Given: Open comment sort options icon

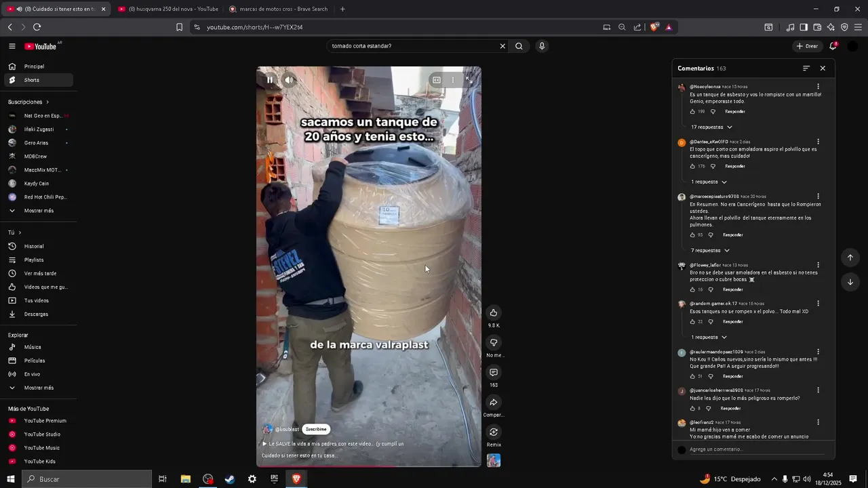Looking at the screenshot, I should 806,68.
